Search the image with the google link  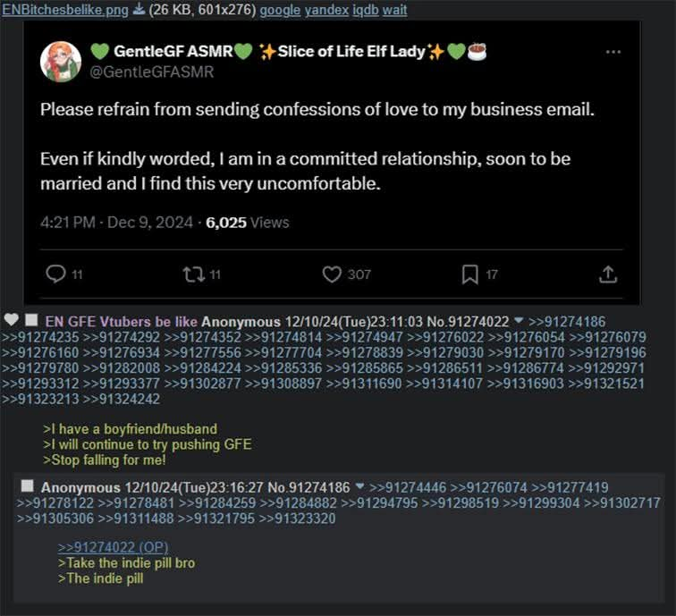click(x=280, y=10)
